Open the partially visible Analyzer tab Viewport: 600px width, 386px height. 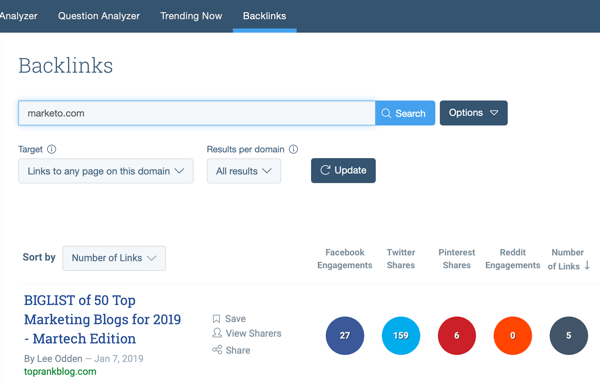coord(18,16)
